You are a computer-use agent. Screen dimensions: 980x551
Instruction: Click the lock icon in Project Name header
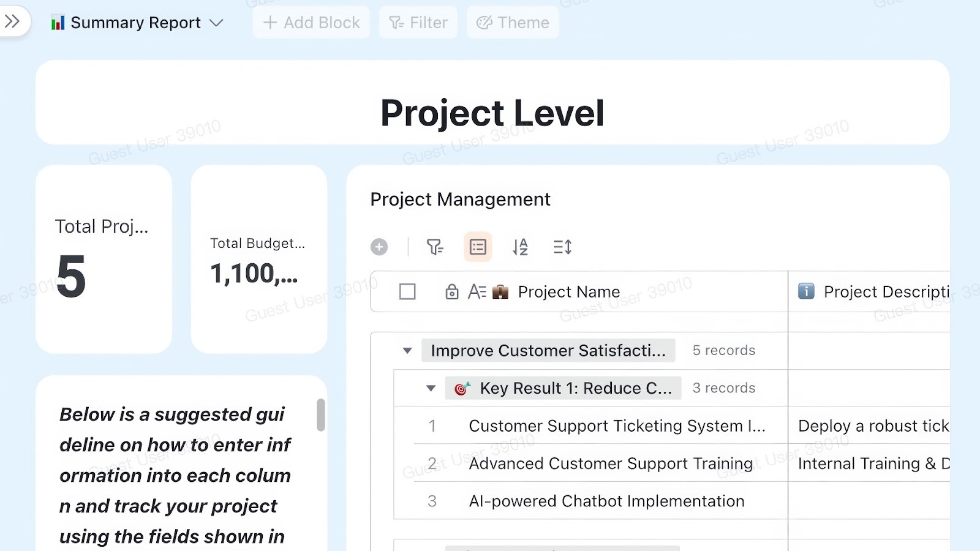451,292
